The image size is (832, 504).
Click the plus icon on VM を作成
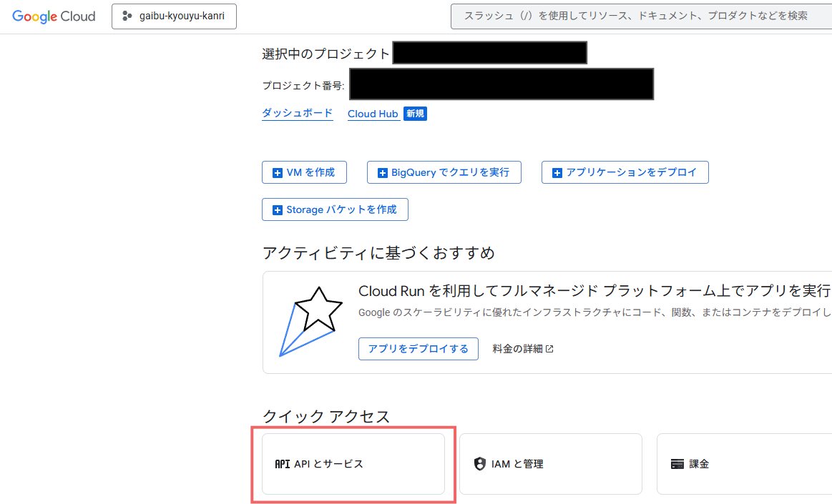278,172
